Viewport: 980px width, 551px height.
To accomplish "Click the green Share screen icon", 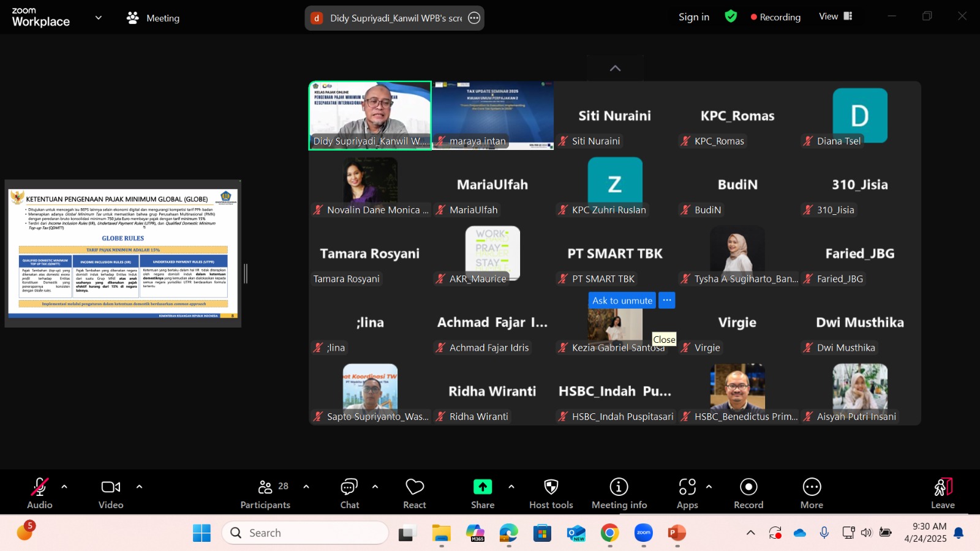I will pyautogui.click(x=483, y=487).
